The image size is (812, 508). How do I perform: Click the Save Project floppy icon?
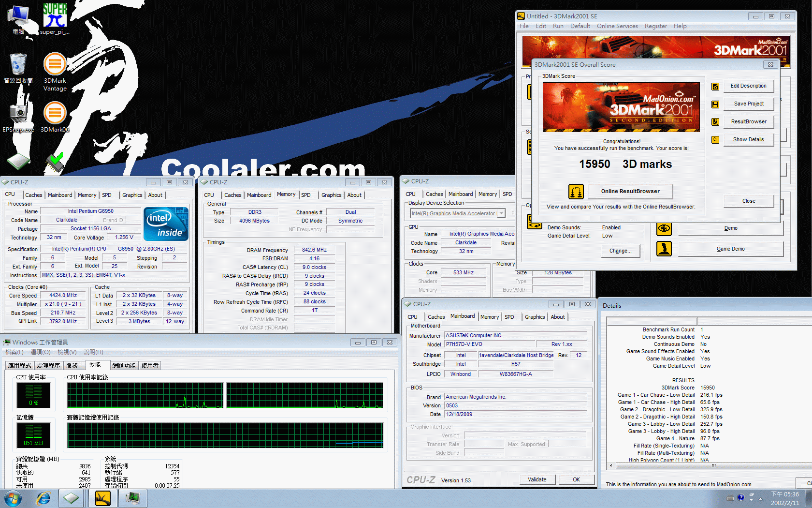coord(715,104)
